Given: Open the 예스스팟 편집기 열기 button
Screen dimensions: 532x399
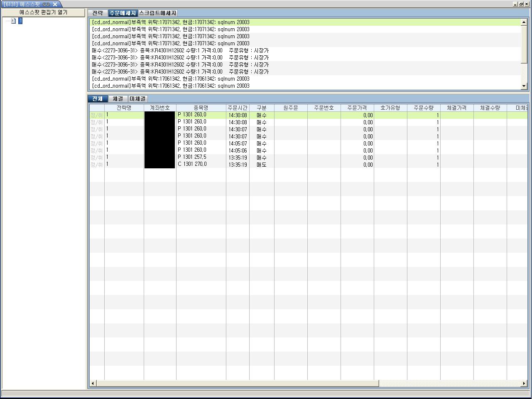Looking at the screenshot, I should point(43,12).
